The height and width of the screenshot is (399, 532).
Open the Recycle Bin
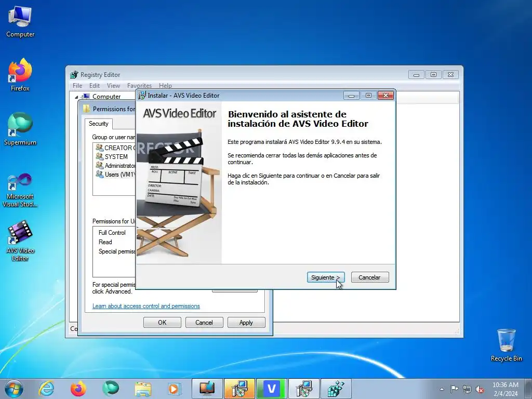(x=506, y=345)
